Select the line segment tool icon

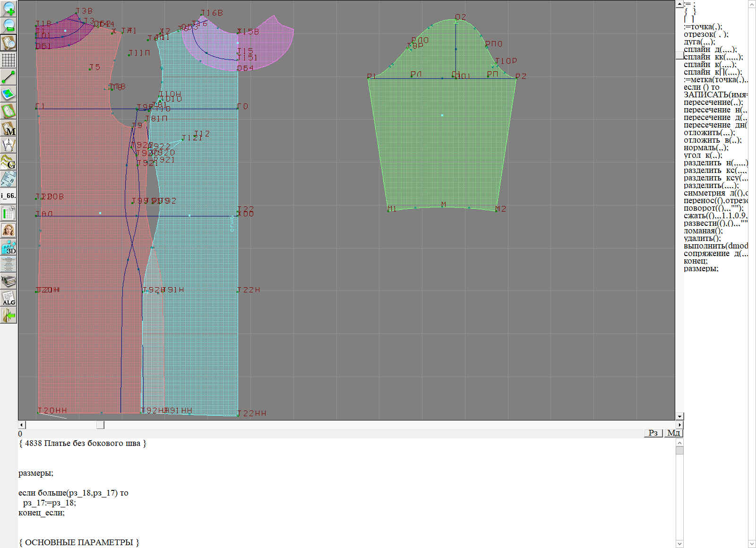point(9,77)
